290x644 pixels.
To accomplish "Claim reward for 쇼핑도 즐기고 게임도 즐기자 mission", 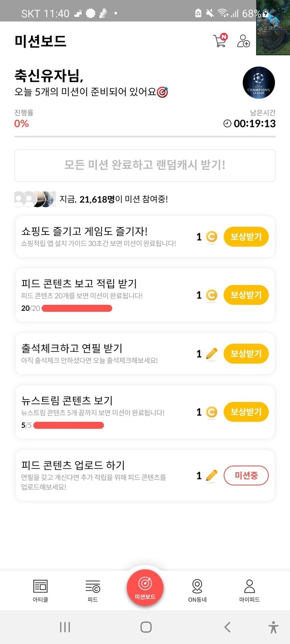I will point(246,237).
